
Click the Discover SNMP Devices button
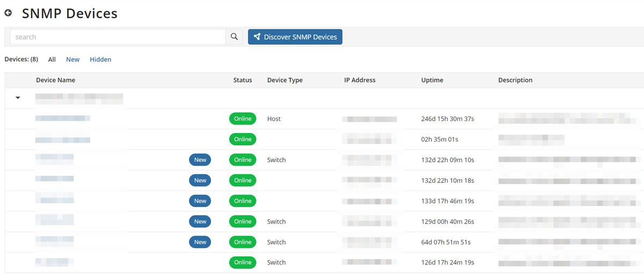coord(295,36)
